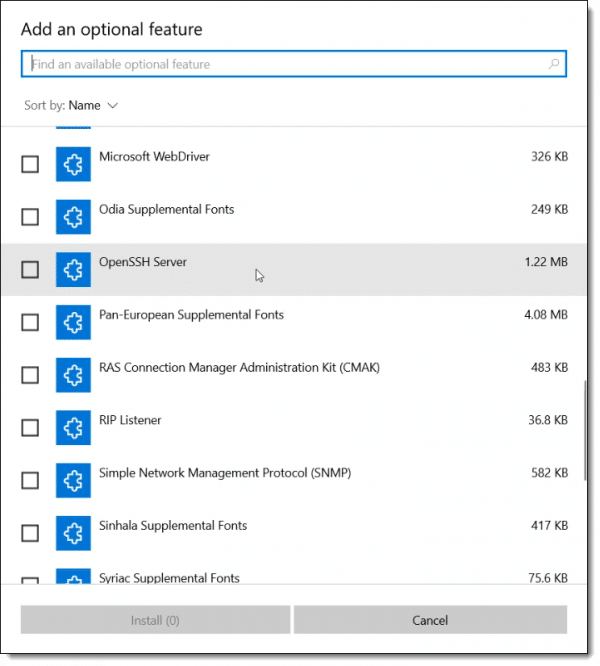Select the Sinhala Supplemental Fonts checkbox
This screenshot has width=600, height=666.
pyautogui.click(x=30, y=533)
